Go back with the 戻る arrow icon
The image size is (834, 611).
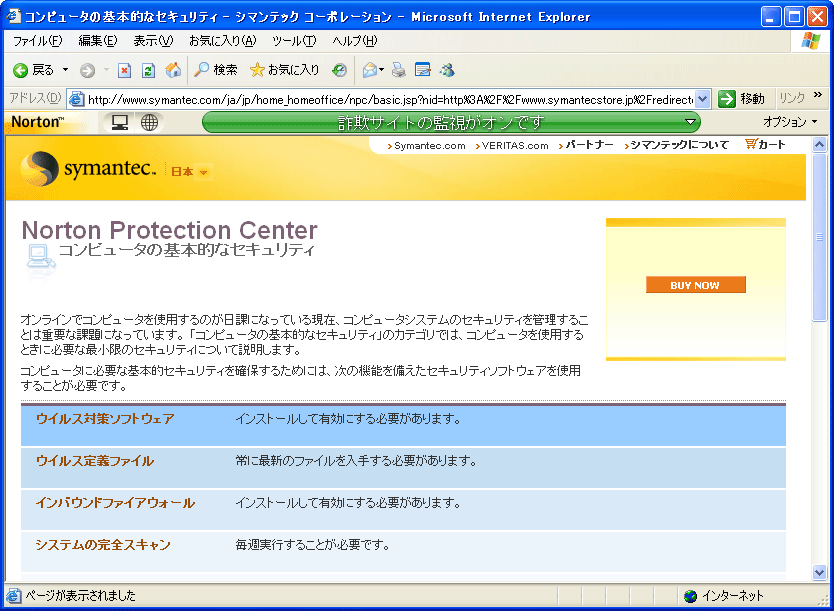[x=20, y=70]
